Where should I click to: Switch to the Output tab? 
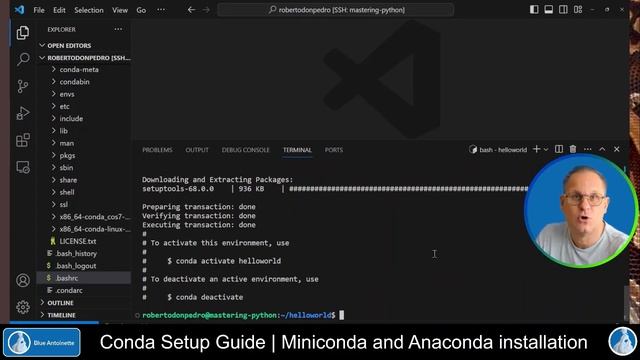point(197,150)
